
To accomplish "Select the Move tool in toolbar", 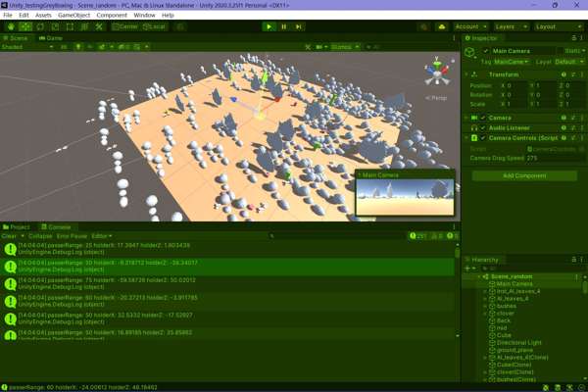I will click(x=24, y=26).
